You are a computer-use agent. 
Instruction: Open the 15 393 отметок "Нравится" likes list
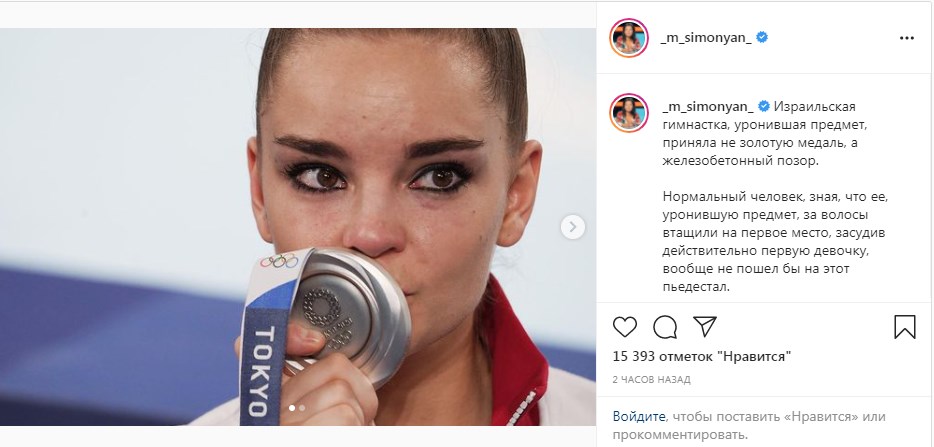pyautogui.click(x=702, y=357)
